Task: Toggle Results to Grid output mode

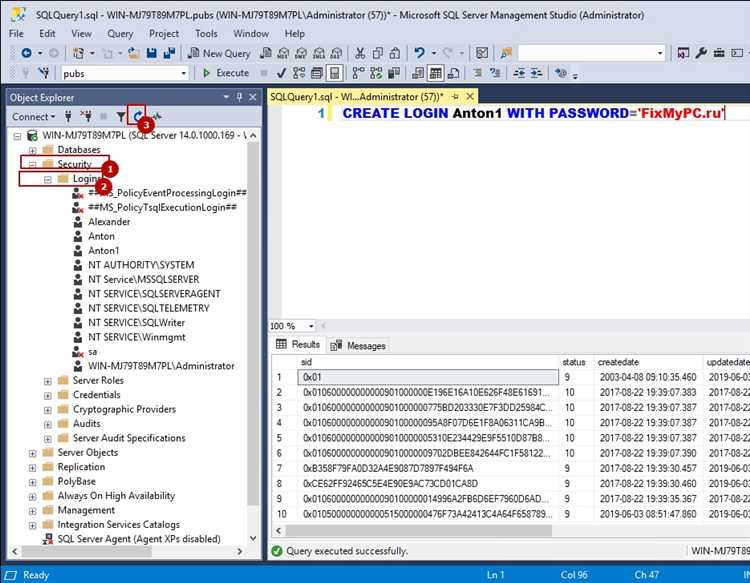Action: 435,73
